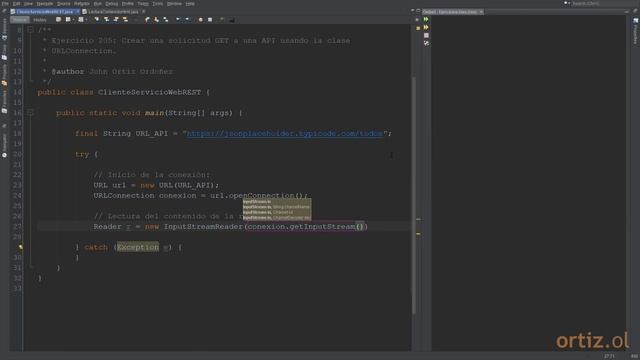Viewport: 640px width, 360px height.
Task: Collapse the main method fold at line 16
Action: pos(30,112)
